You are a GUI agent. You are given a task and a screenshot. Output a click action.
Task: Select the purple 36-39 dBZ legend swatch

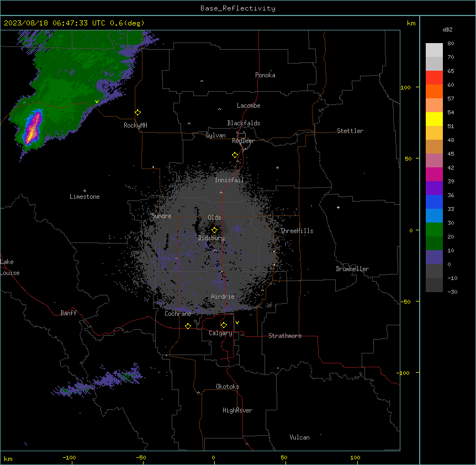[x=434, y=188]
